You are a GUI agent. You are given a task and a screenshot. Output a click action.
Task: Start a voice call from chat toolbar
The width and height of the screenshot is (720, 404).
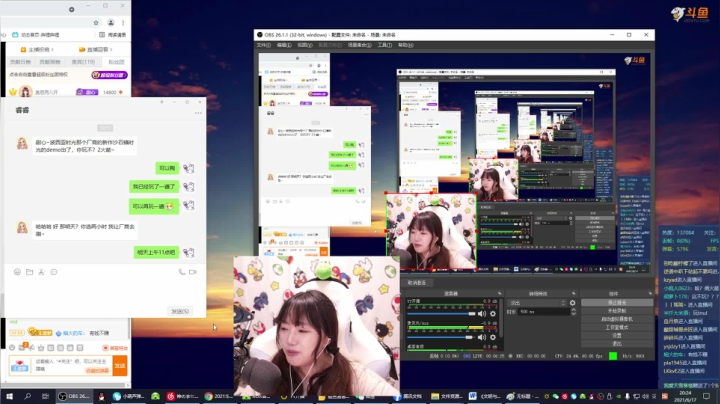[x=182, y=272]
